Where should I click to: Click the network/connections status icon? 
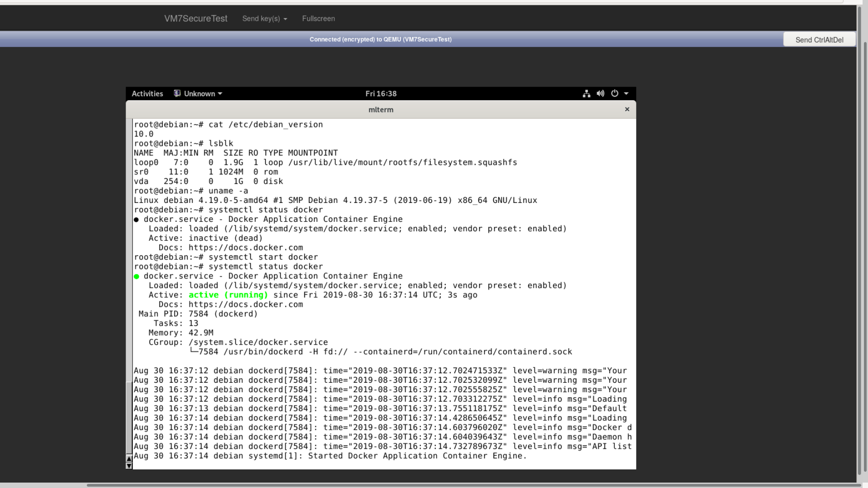586,93
